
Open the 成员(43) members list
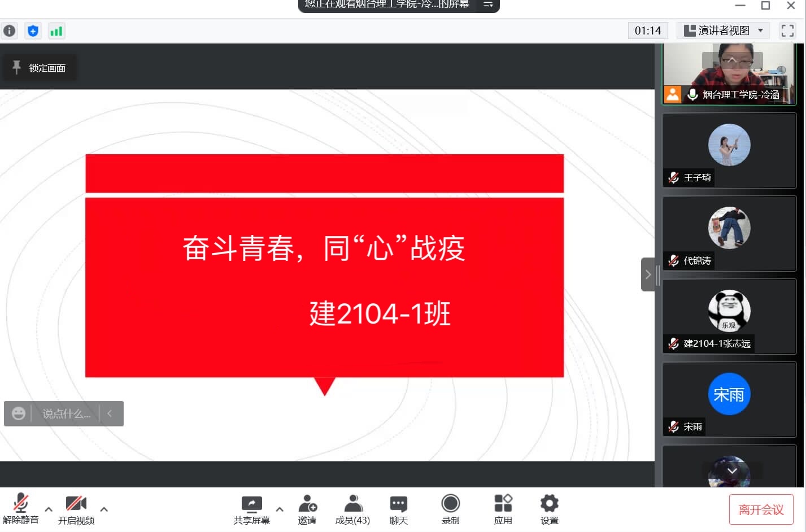click(x=352, y=509)
